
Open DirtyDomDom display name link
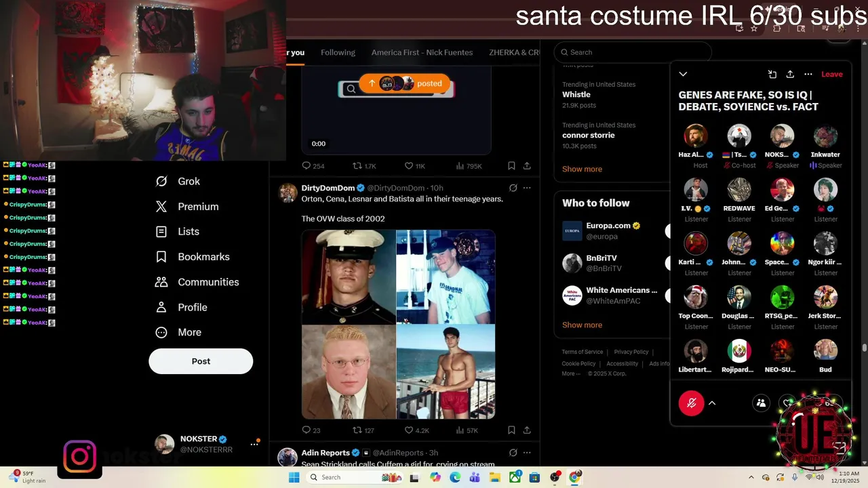(328, 188)
